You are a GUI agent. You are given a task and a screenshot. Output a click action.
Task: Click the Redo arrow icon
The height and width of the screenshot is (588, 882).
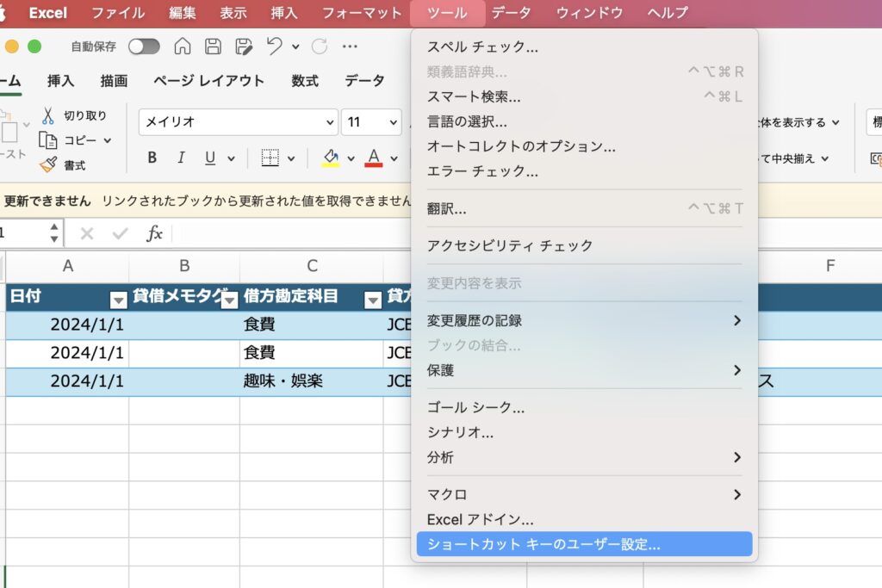(x=320, y=46)
